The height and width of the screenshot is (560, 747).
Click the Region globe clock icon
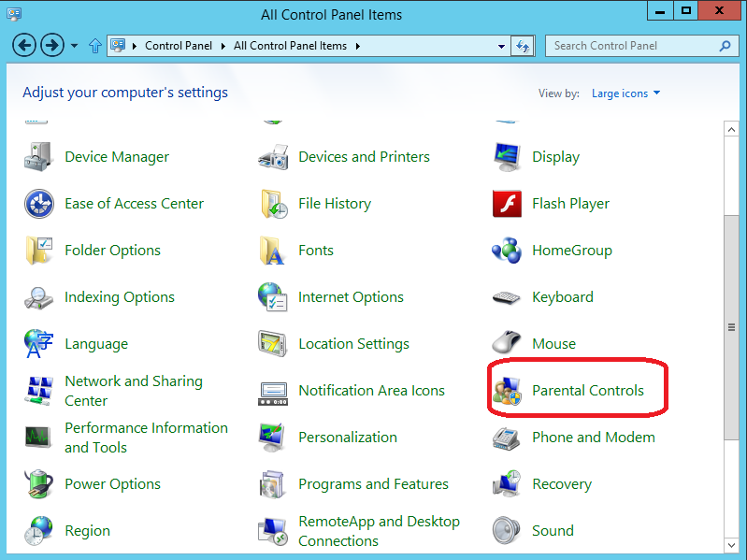[38, 530]
